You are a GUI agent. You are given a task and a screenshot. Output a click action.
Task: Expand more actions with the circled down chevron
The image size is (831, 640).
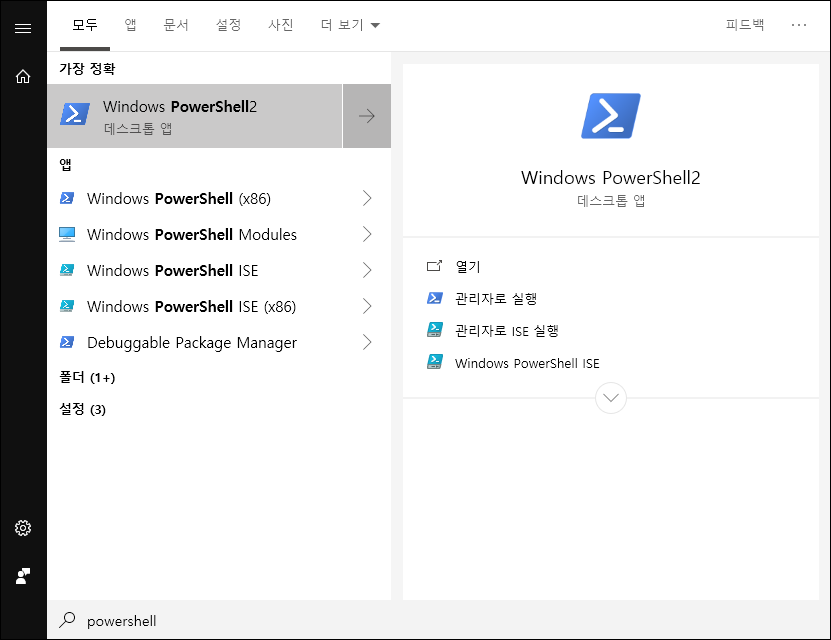tap(611, 398)
